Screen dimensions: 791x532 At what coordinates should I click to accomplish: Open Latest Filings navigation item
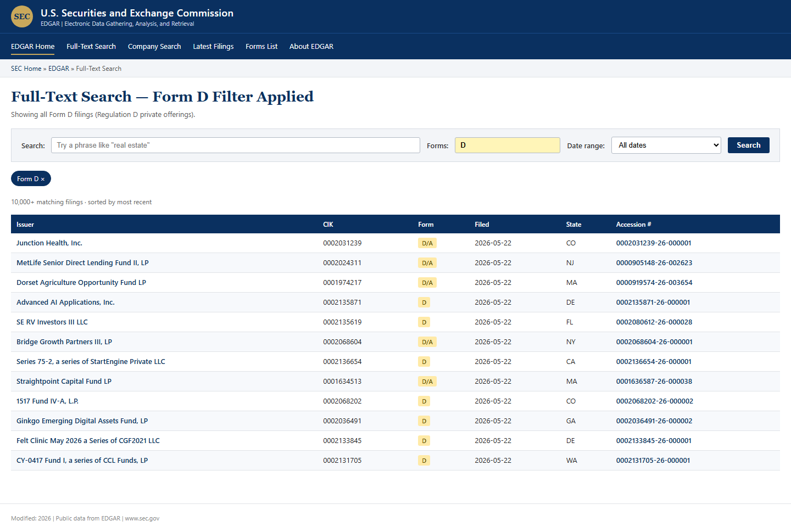pos(213,47)
